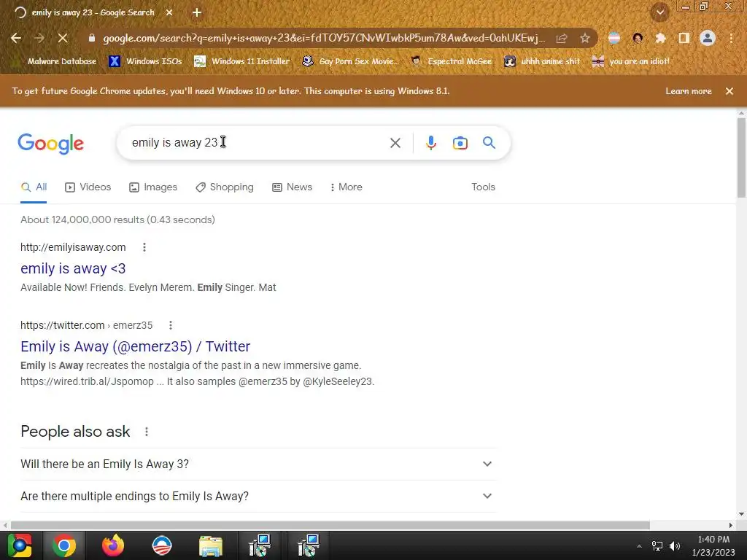747x560 pixels.
Task: Click Learn more in the update banner
Action: 689,91
